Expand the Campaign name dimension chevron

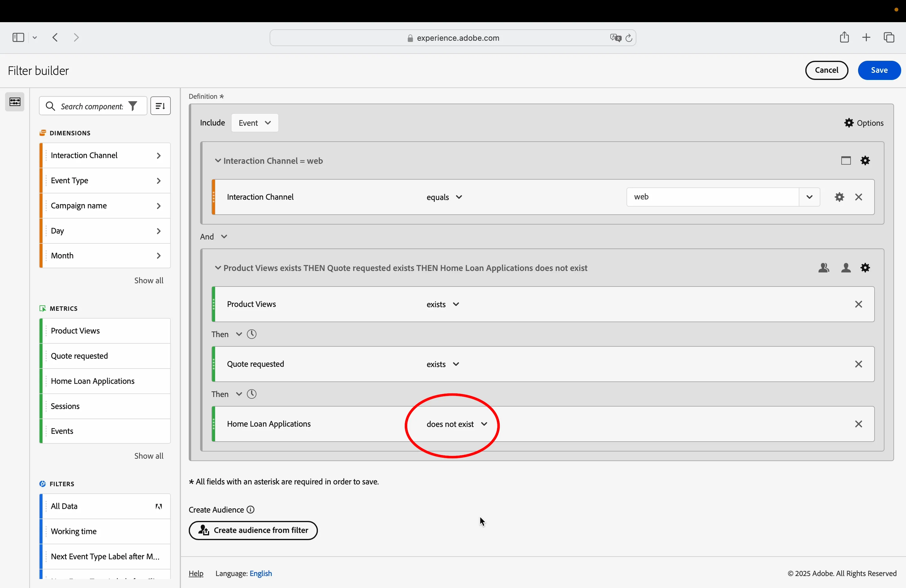[159, 206]
